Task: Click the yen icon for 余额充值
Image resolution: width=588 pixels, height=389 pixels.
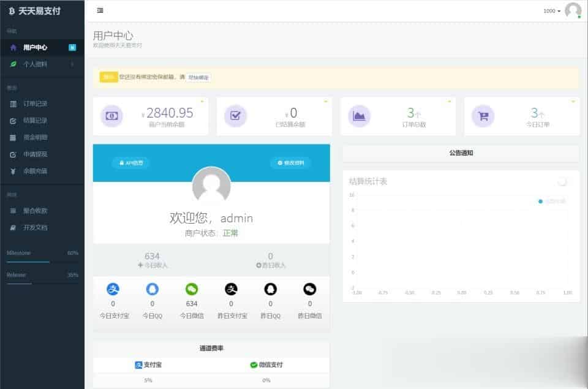Action: (x=13, y=171)
